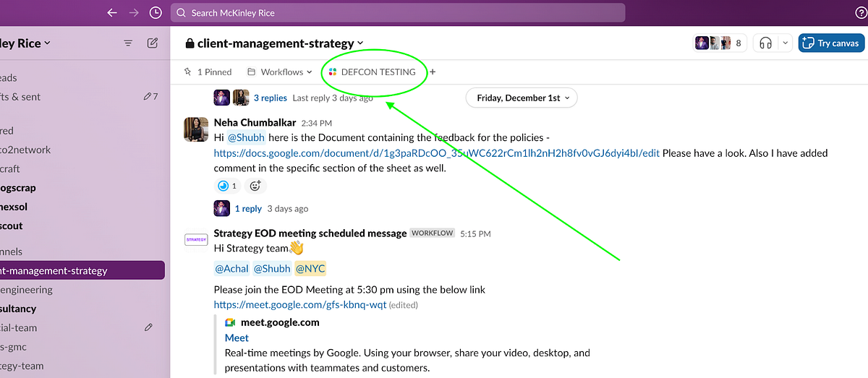
Task: Click drafts pencil count 7
Action: (x=150, y=97)
